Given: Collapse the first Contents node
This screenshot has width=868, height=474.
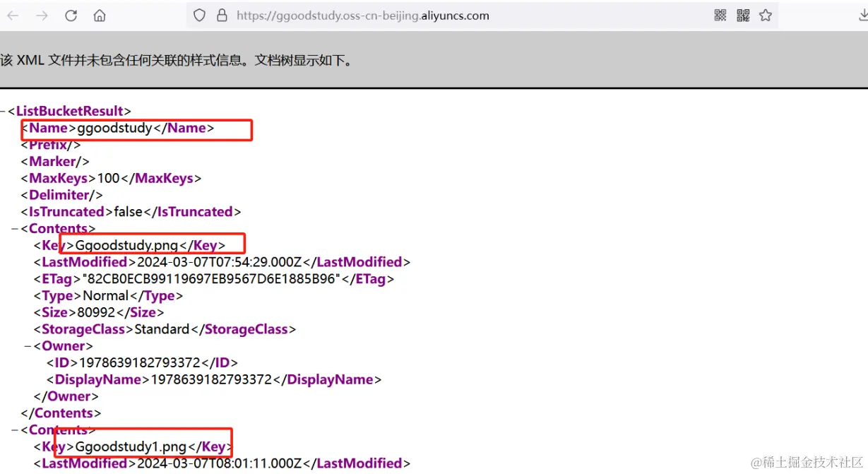Looking at the screenshot, I should [15, 229].
